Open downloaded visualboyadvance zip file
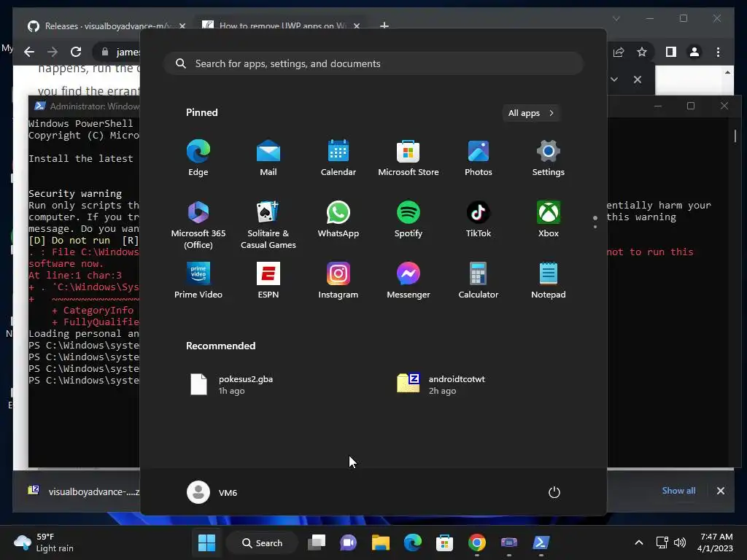747x560 pixels. [x=83, y=491]
